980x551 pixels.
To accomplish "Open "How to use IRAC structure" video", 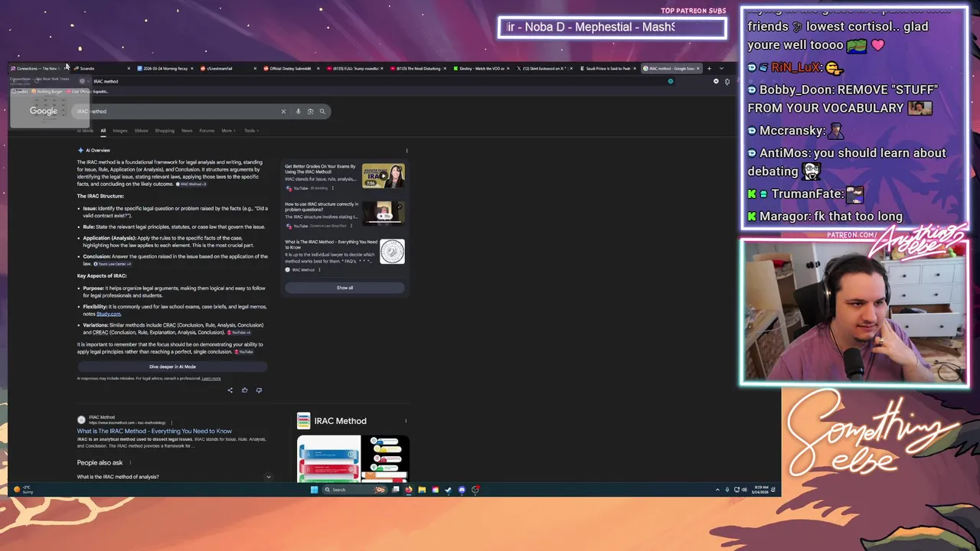I will coord(345,214).
